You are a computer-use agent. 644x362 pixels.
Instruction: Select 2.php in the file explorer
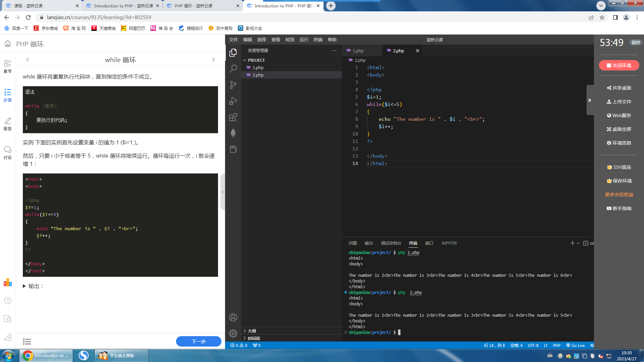point(292,75)
